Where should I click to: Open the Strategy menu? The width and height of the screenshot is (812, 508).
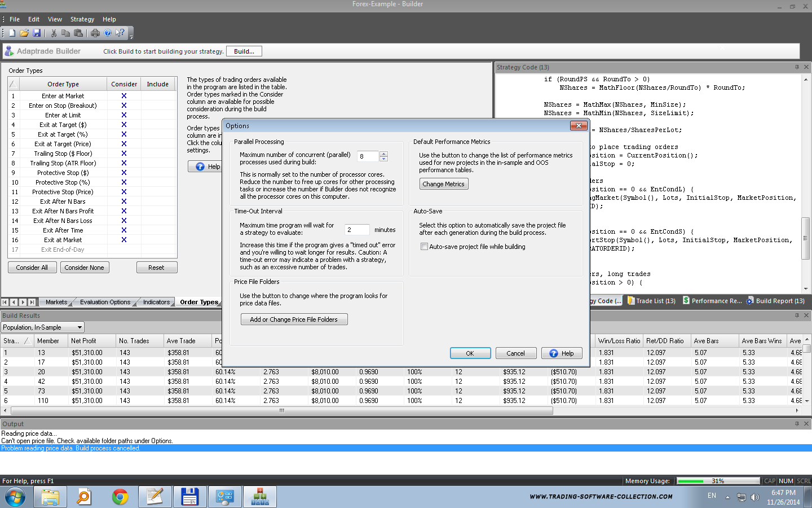(82, 19)
